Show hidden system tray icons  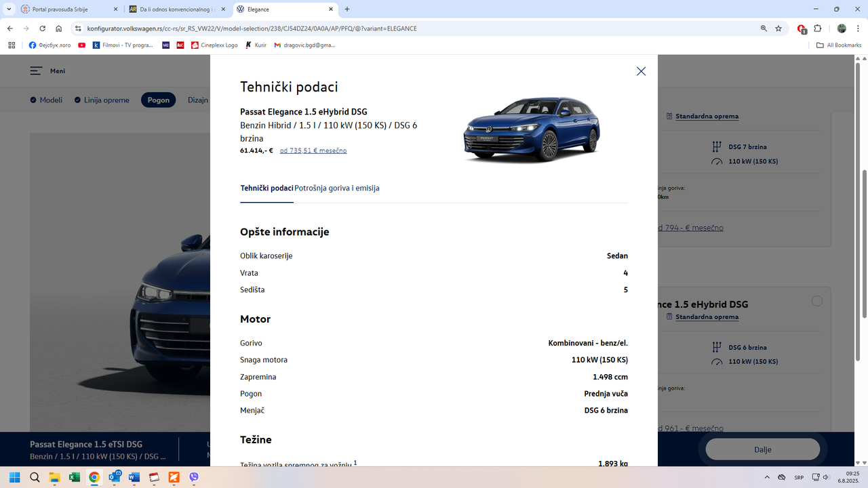(x=767, y=477)
